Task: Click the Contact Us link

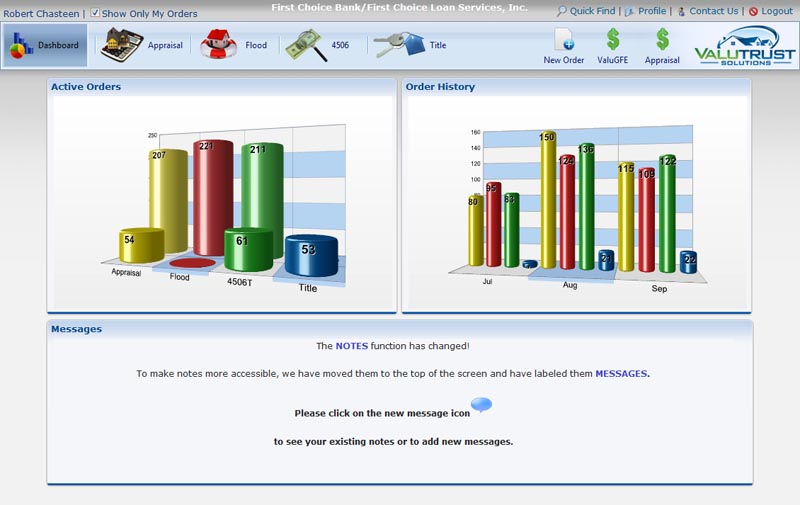Action: pyautogui.click(x=713, y=11)
